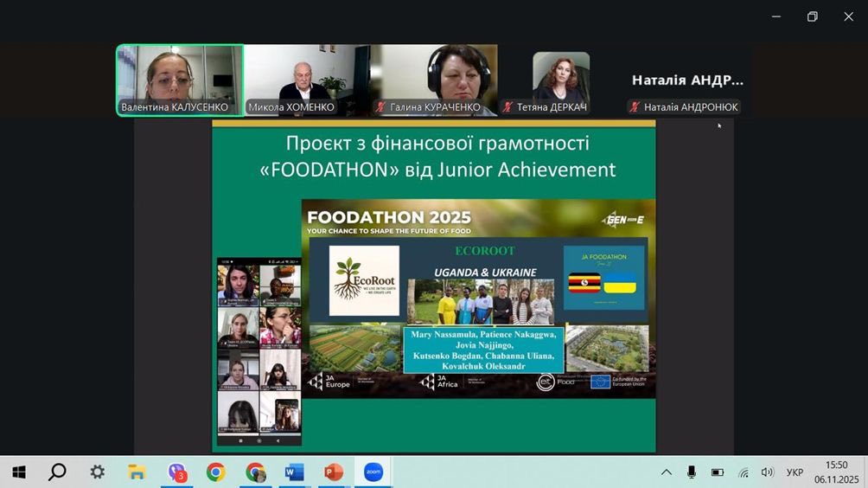Open taskbar search magnifier

click(58, 472)
